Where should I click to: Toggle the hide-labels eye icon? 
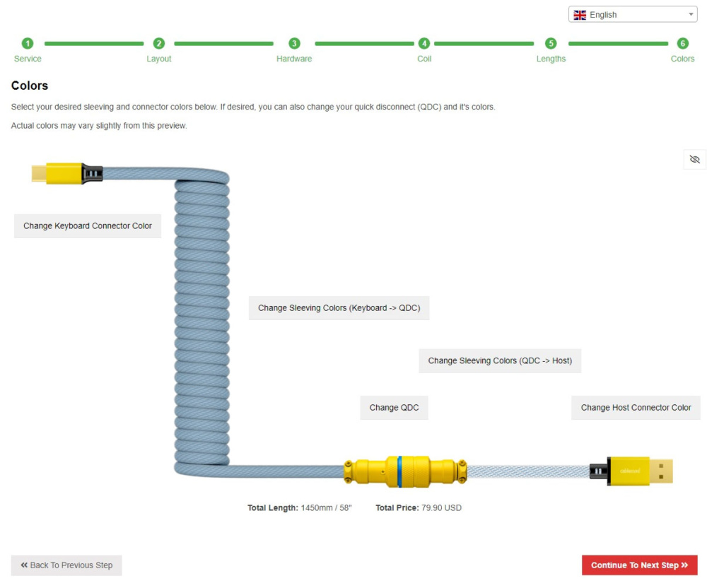[x=694, y=160]
